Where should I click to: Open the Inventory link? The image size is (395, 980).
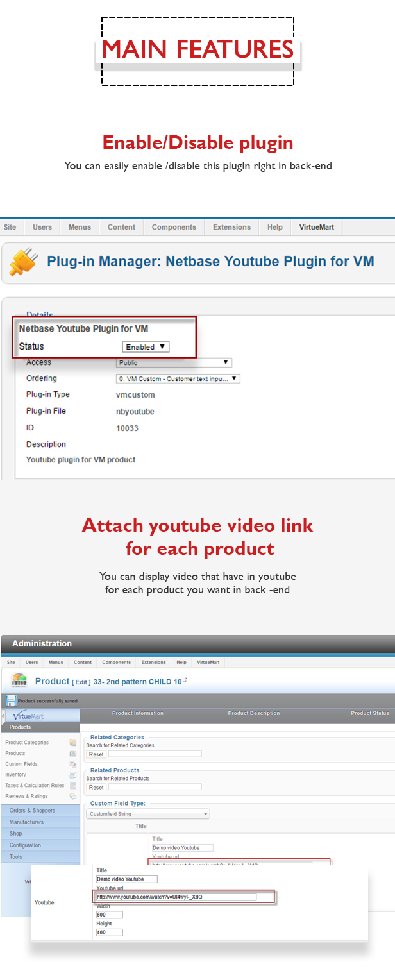(16, 775)
